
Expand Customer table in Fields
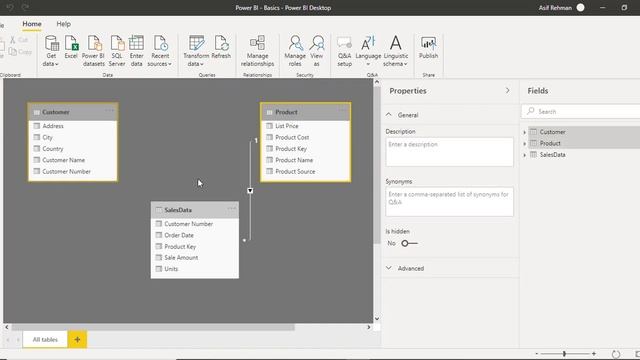(x=524, y=132)
